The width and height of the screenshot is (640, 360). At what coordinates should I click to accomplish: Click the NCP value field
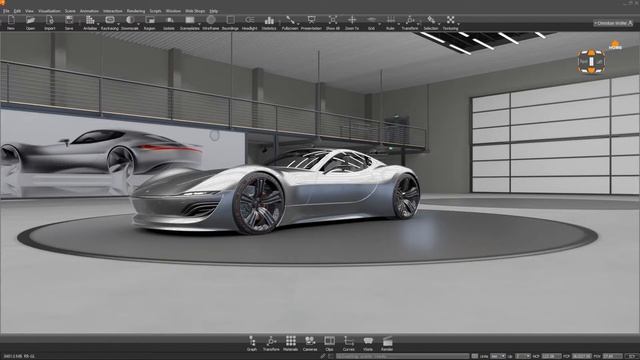pyautogui.click(x=551, y=356)
